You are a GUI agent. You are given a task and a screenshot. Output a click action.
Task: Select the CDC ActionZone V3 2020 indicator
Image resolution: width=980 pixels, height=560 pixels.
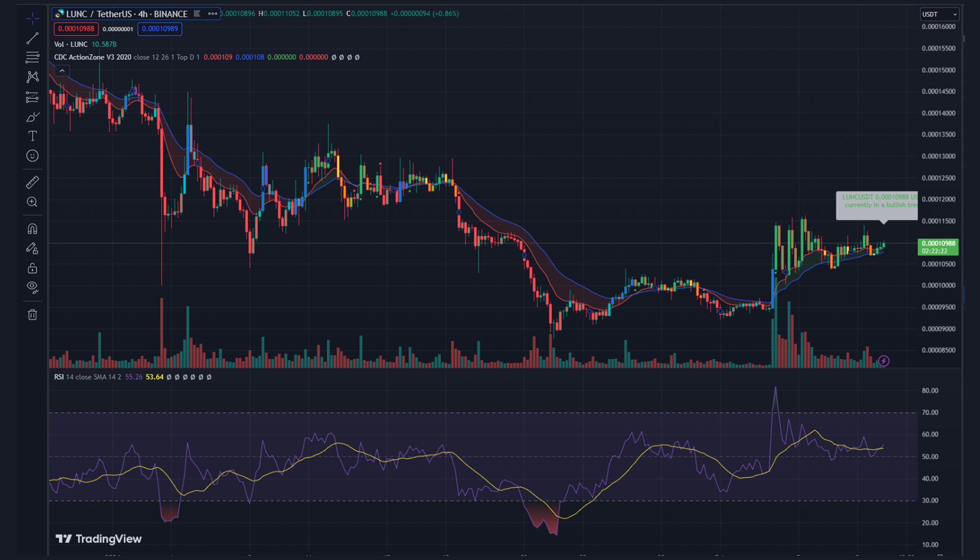click(92, 57)
